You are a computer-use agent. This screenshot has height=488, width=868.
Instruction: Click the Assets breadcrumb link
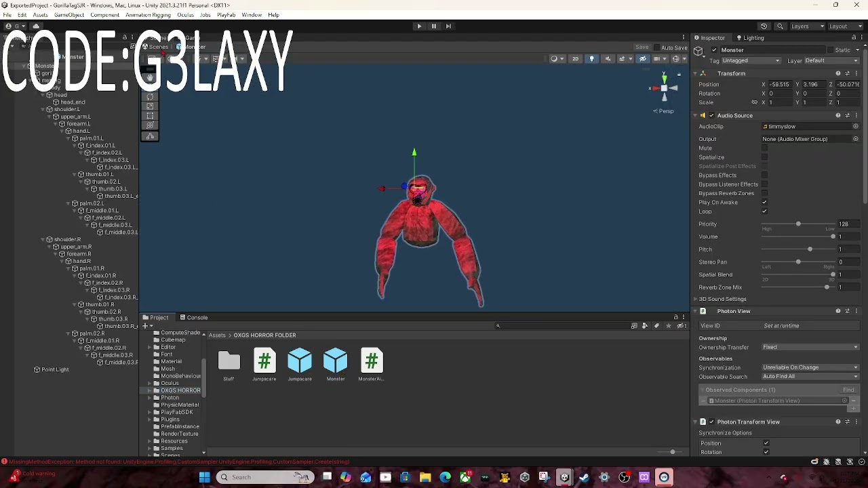[x=217, y=335]
